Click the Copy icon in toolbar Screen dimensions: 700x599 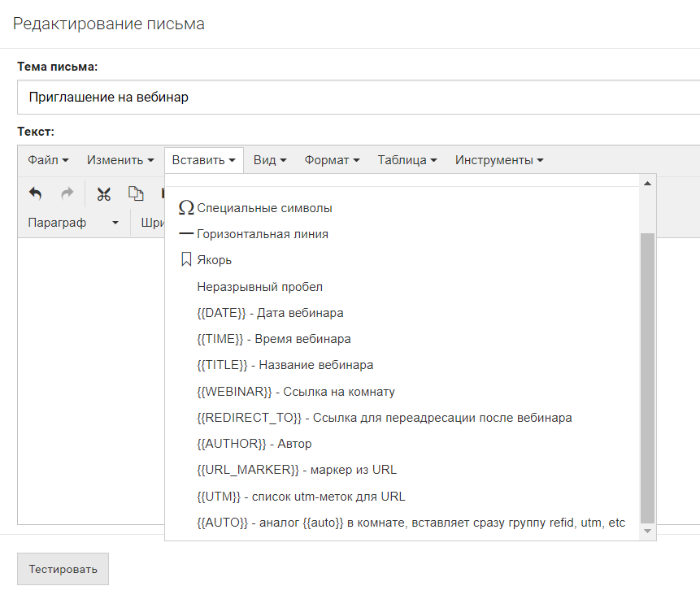135,193
